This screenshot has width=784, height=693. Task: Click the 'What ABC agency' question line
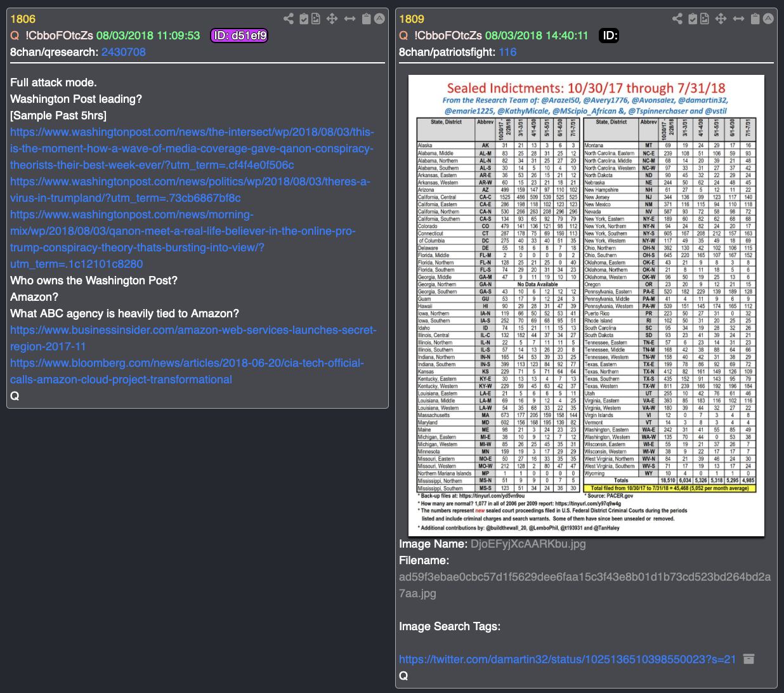[x=124, y=313]
